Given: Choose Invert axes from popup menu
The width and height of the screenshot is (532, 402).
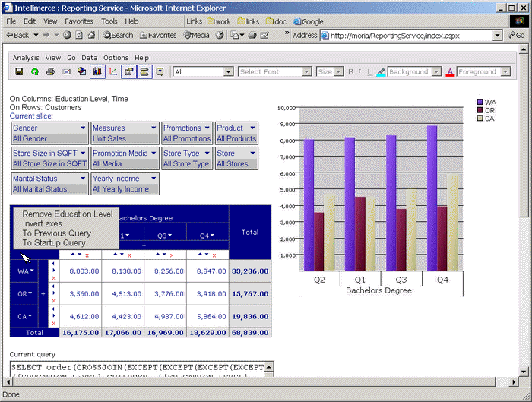Looking at the screenshot, I should (x=43, y=223).
